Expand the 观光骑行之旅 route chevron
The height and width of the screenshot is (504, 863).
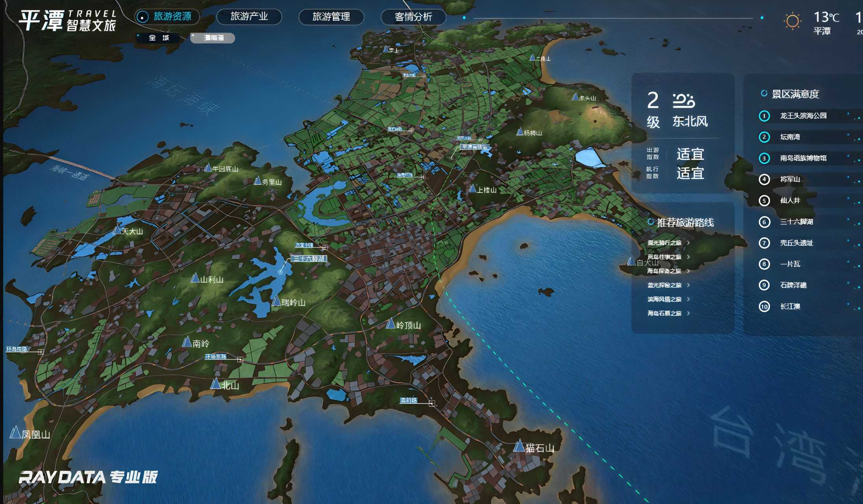688,243
